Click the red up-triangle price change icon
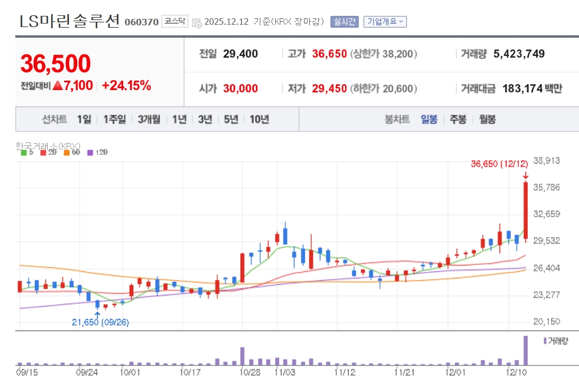 click(57, 86)
